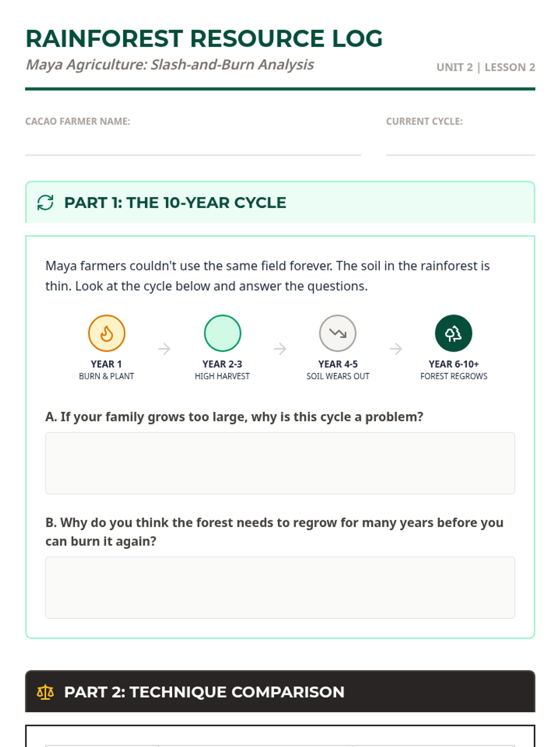
Task: Click answer box for question A
Action: [280, 463]
